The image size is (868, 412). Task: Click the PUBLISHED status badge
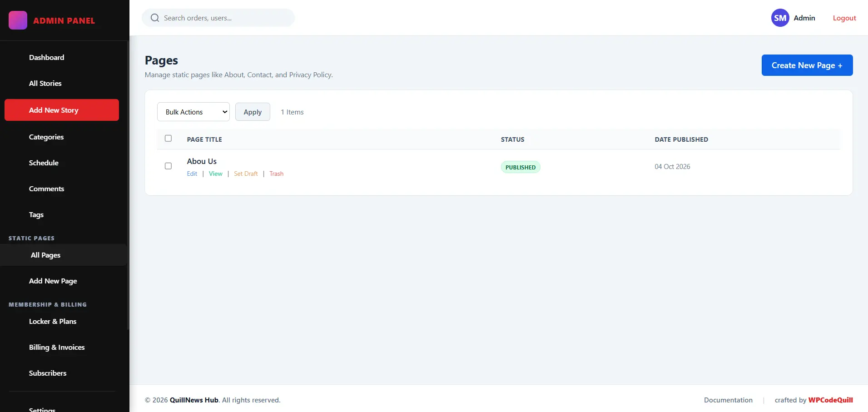point(521,167)
